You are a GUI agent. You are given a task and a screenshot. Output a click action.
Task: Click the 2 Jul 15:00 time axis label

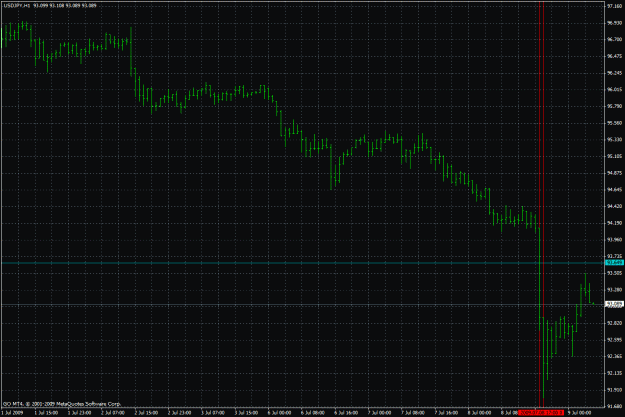pyautogui.click(x=146, y=413)
